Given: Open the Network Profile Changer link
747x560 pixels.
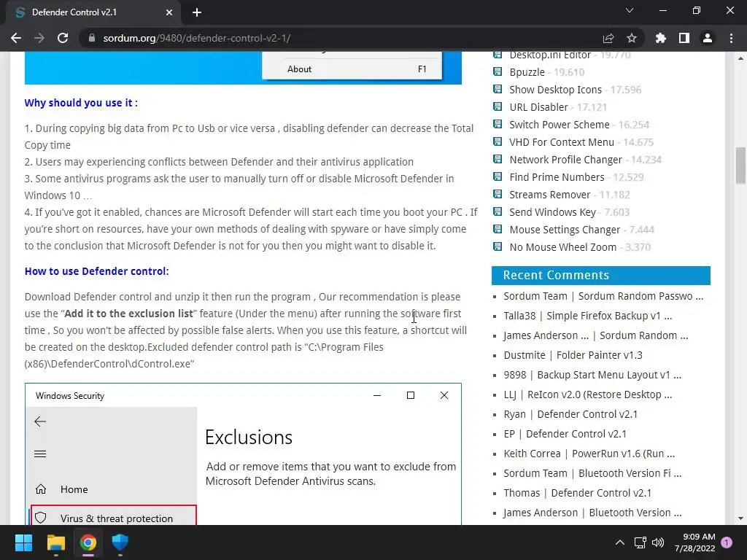Looking at the screenshot, I should (565, 160).
